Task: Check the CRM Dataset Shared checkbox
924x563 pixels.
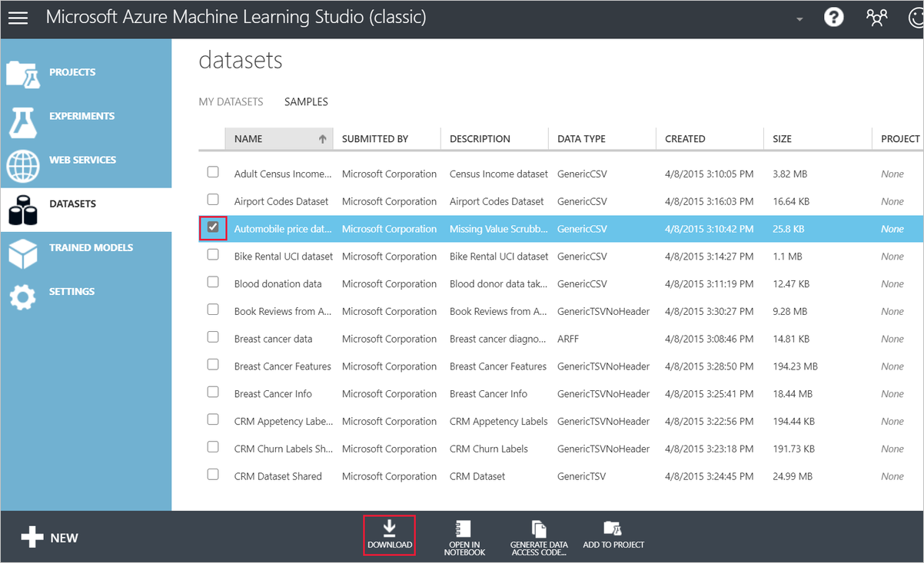Action: [213, 475]
